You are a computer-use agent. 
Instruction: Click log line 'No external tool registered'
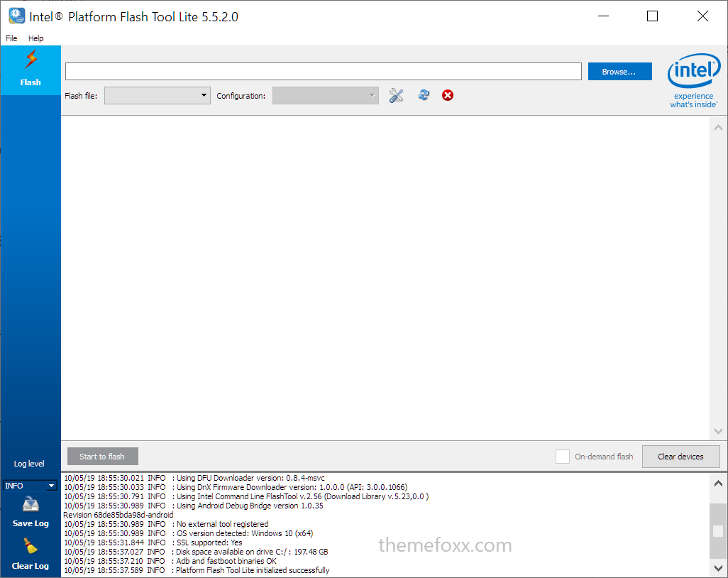166,523
